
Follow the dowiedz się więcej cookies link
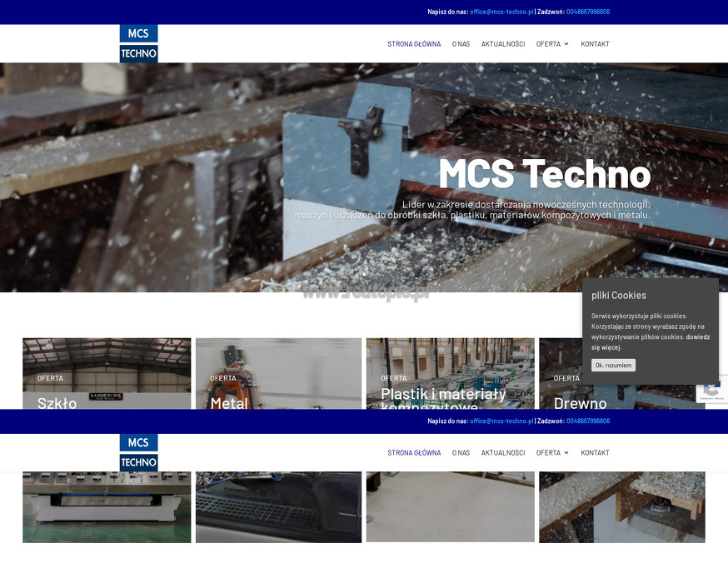(651, 342)
